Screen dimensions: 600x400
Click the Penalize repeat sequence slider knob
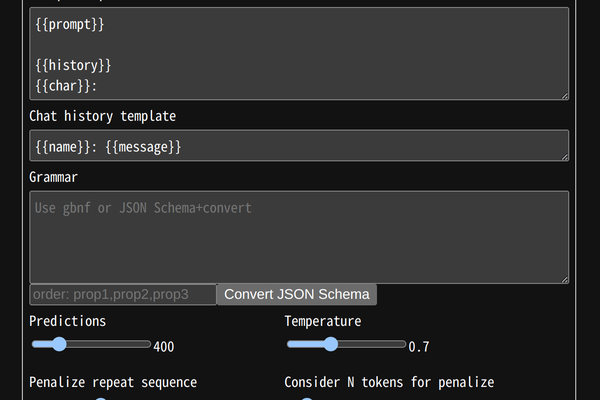pyautogui.click(x=100, y=398)
